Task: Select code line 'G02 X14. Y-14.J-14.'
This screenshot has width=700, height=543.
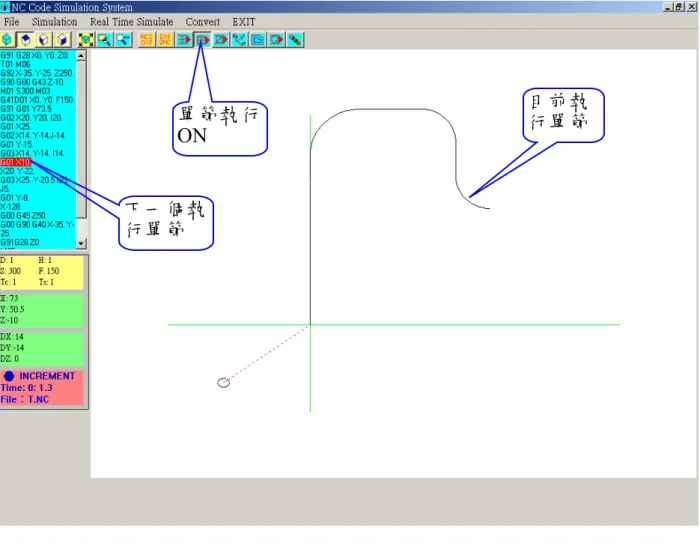Action: point(33,135)
